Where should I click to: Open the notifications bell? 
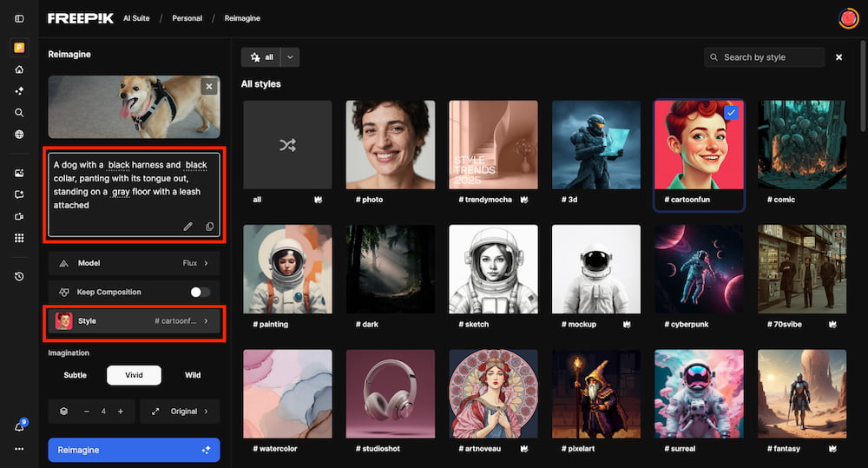pyautogui.click(x=19, y=426)
